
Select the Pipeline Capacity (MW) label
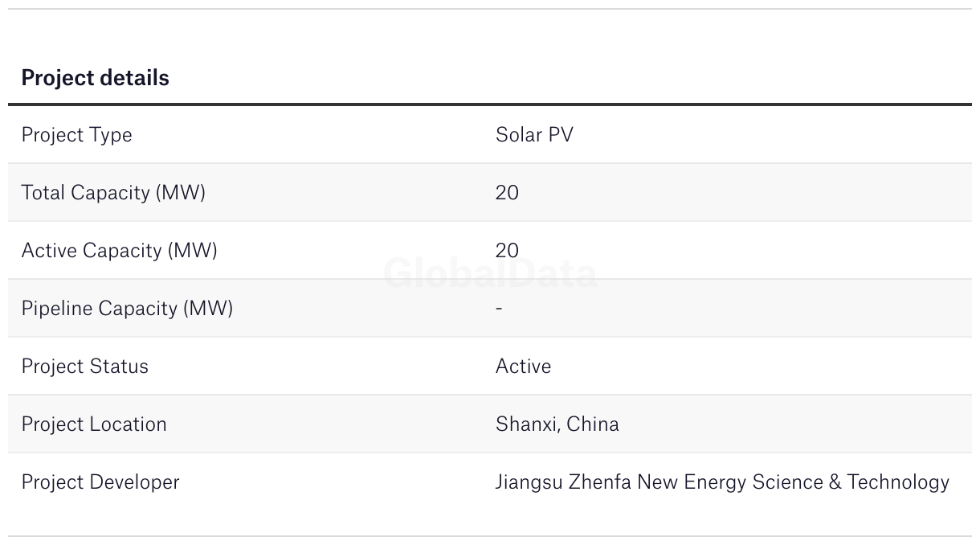(127, 309)
